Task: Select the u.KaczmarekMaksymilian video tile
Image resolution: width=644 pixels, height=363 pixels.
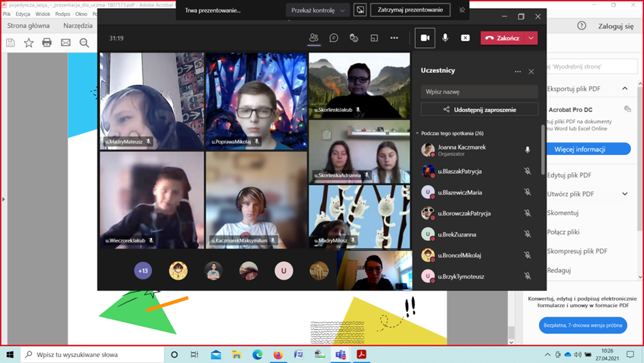Action: 256,200
